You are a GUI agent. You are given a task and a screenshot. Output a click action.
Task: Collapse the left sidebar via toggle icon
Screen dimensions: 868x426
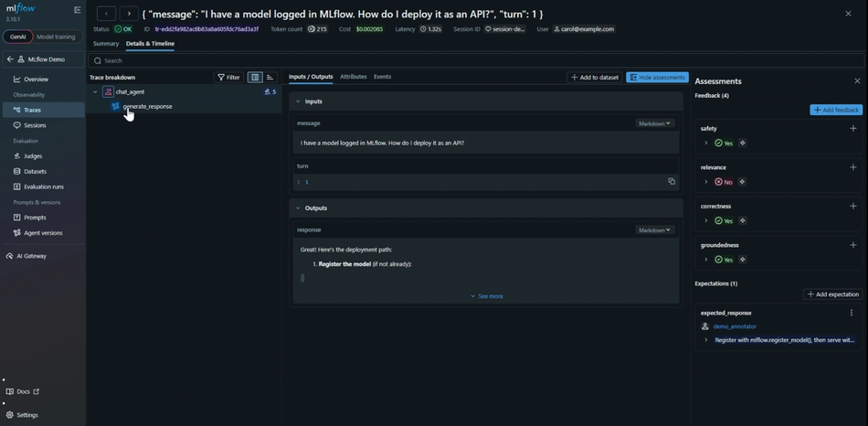coord(77,10)
